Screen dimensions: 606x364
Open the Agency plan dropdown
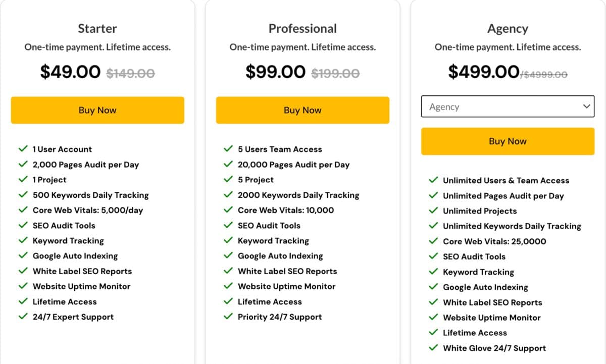pos(507,107)
